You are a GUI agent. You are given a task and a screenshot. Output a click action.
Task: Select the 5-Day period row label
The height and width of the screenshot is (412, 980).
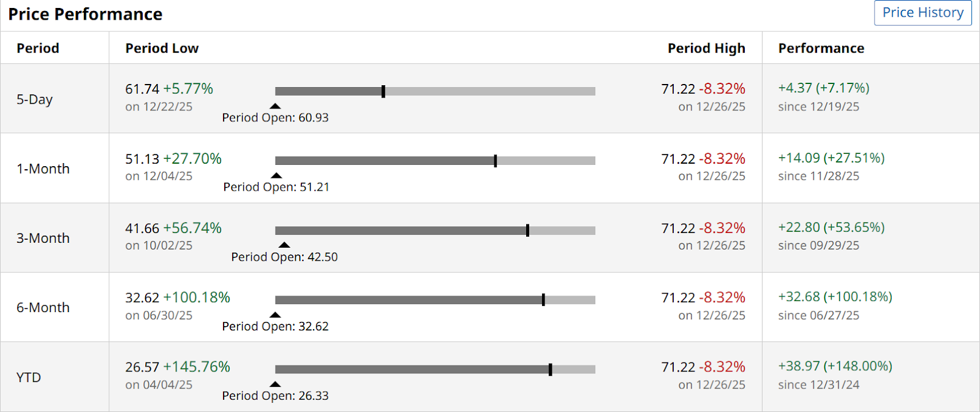(35, 99)
